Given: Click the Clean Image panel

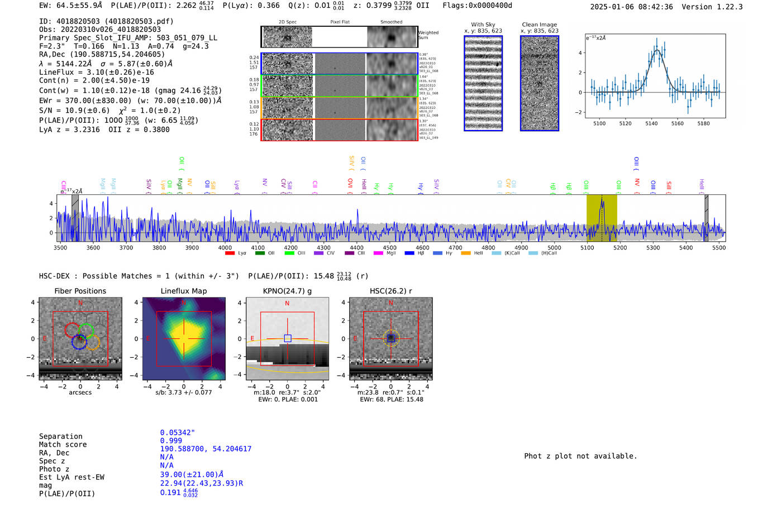Looking at the screenshot, I should [x=540, y=83].
